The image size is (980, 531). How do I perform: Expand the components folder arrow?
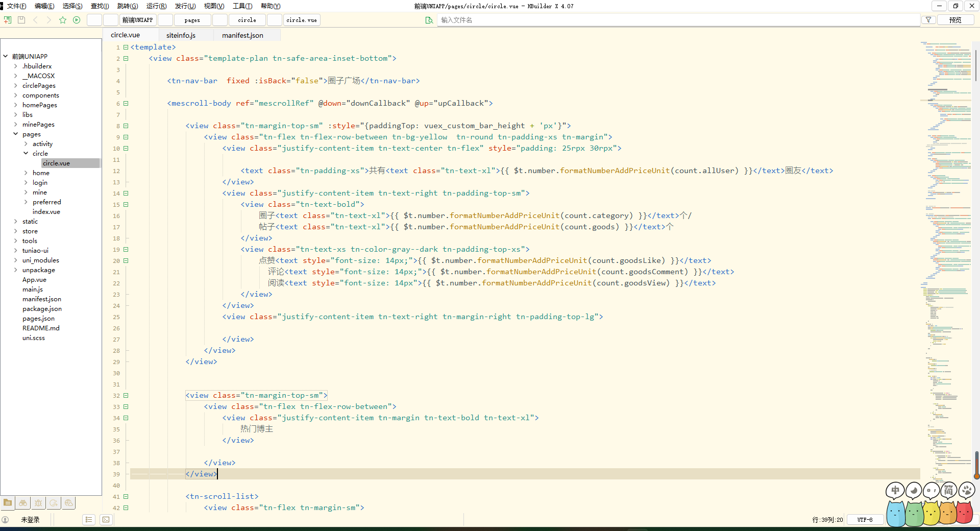tap(16, 95)
